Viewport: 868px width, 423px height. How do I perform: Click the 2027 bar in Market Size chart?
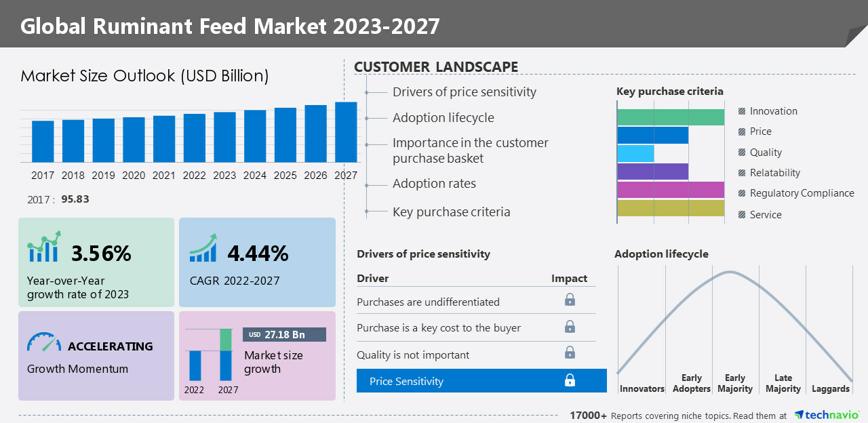pos(346,132)
